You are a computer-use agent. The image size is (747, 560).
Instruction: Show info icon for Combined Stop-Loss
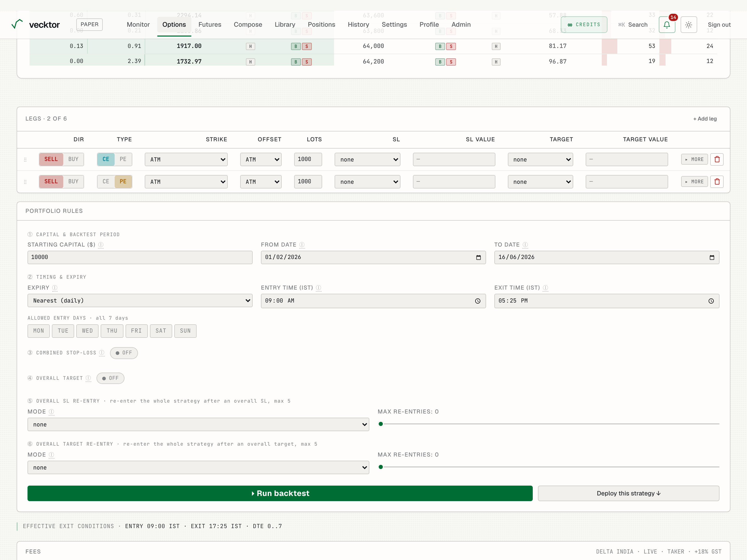(102, 353)
